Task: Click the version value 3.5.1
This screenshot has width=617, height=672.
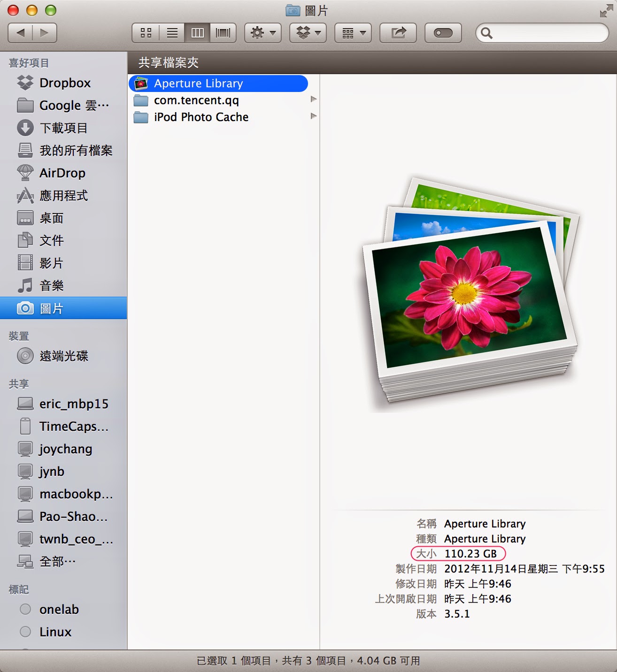Action: [x=457, y=614]
